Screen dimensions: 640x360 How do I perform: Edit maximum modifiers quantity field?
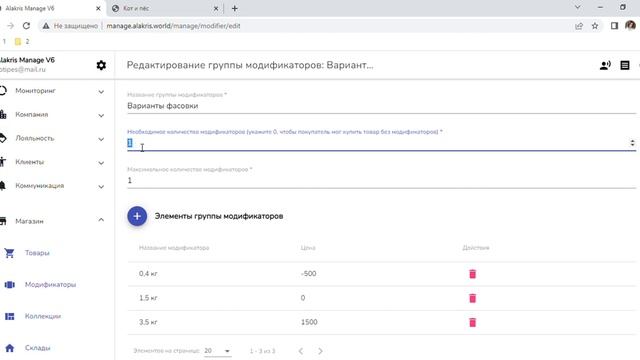tap(381, 180)
